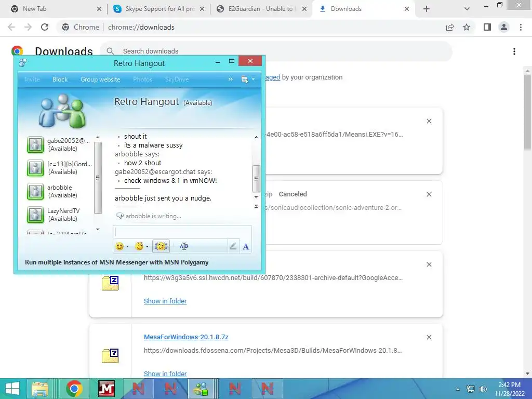Open handwriting pen icon in Messenger
This screenshot has width=532, height=399.
[233, 246]
